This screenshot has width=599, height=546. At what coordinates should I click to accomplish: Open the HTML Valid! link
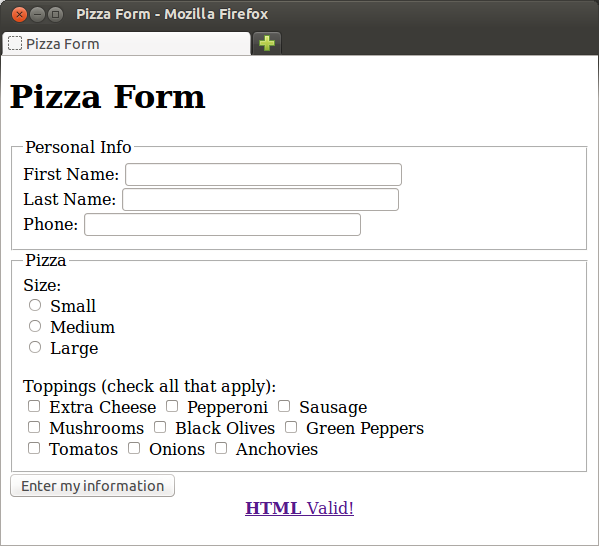[300, 508]
